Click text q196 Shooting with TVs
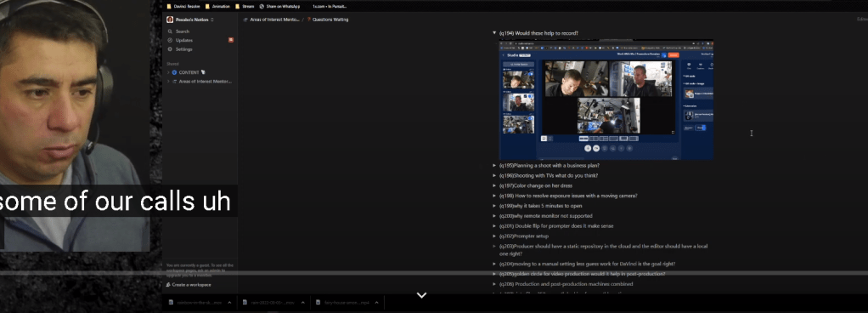The image size is (868, 313). [x=549, y=175]
